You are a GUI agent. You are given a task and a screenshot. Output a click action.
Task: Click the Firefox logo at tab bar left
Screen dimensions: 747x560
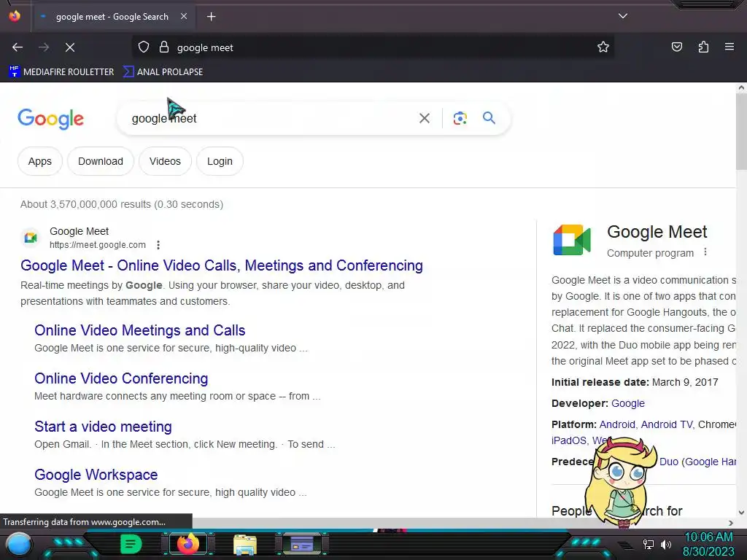point(15,16)
